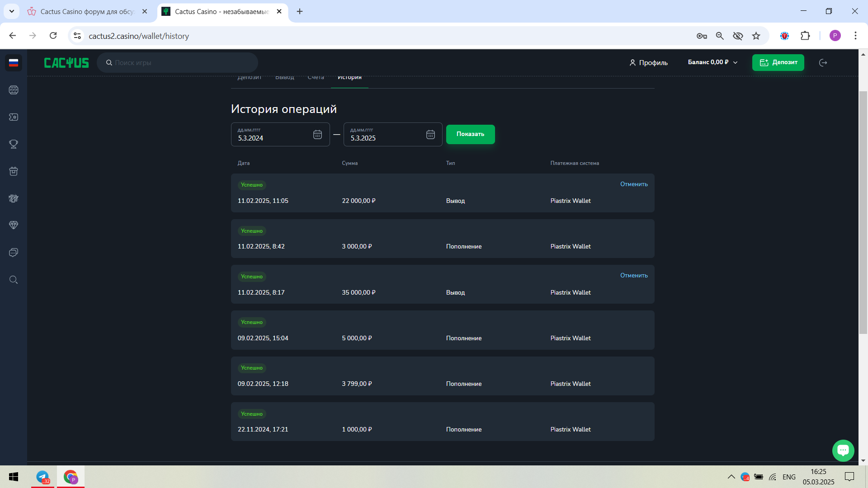868x488 pixels.
Task: Open the diamond VIP sidebar icon
Action: [x=14, y=225]
